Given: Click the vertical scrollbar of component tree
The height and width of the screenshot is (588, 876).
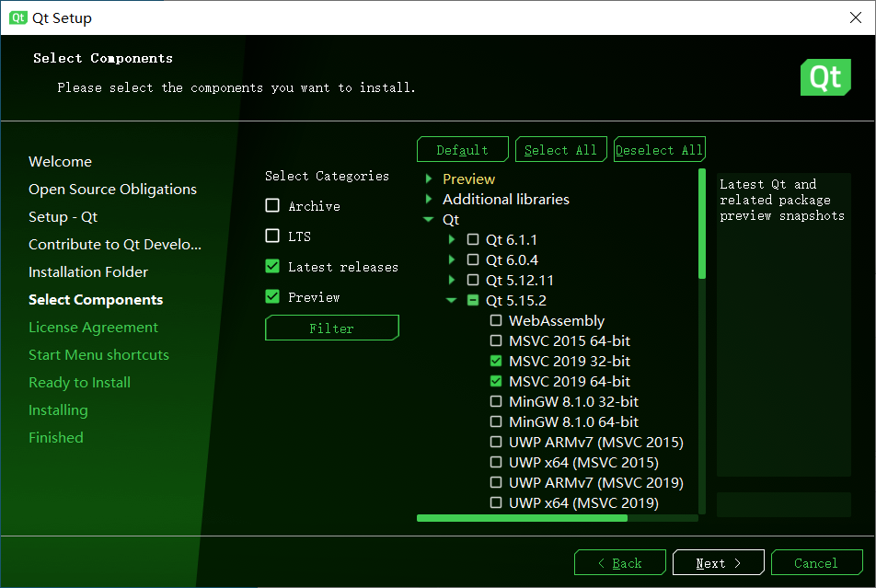Looking at the screenshot, I should click(702, 224).
